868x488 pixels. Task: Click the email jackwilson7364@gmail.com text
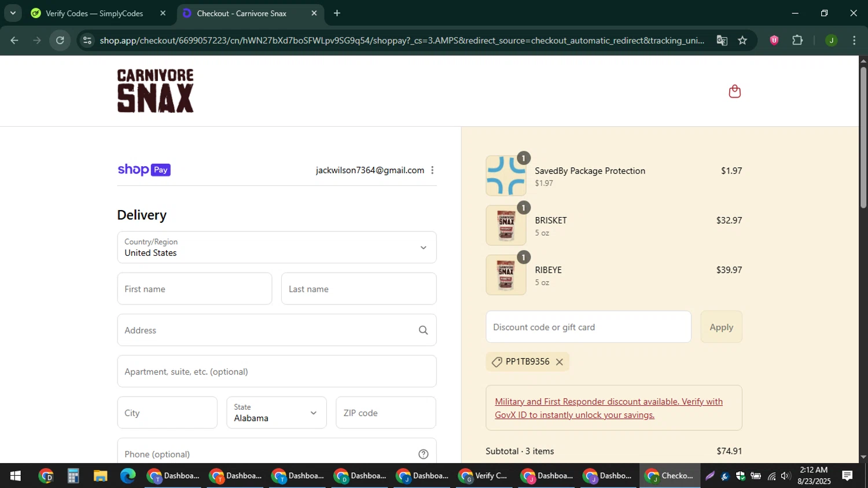(x=370, y=170)
